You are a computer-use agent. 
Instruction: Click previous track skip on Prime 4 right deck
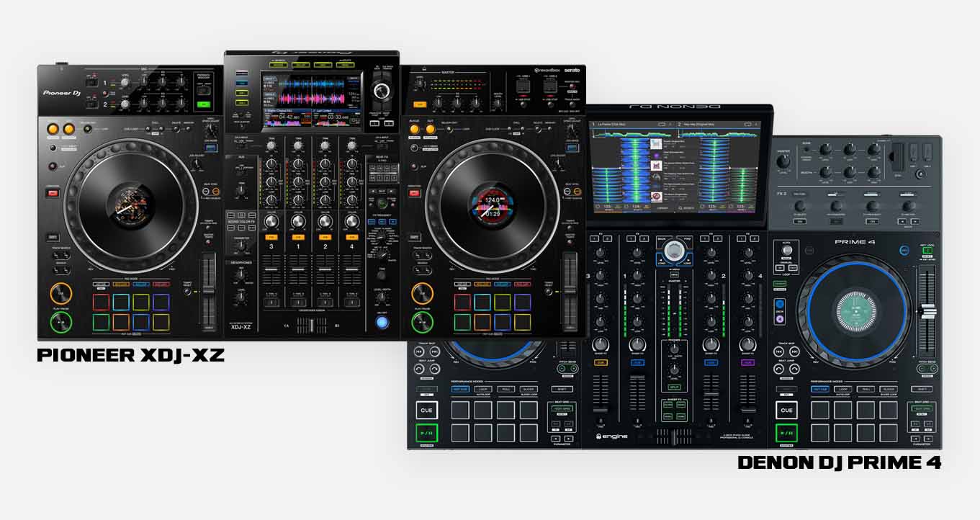pyautogui.click(x=780, y=351)
